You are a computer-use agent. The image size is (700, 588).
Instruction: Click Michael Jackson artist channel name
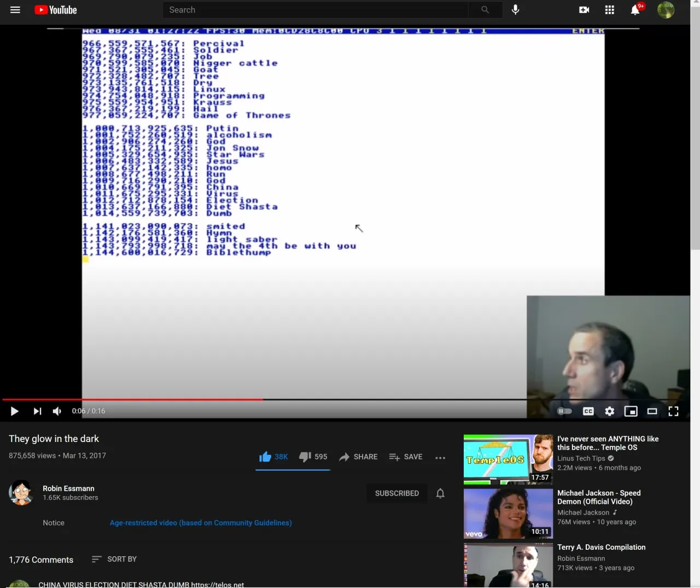583,513
